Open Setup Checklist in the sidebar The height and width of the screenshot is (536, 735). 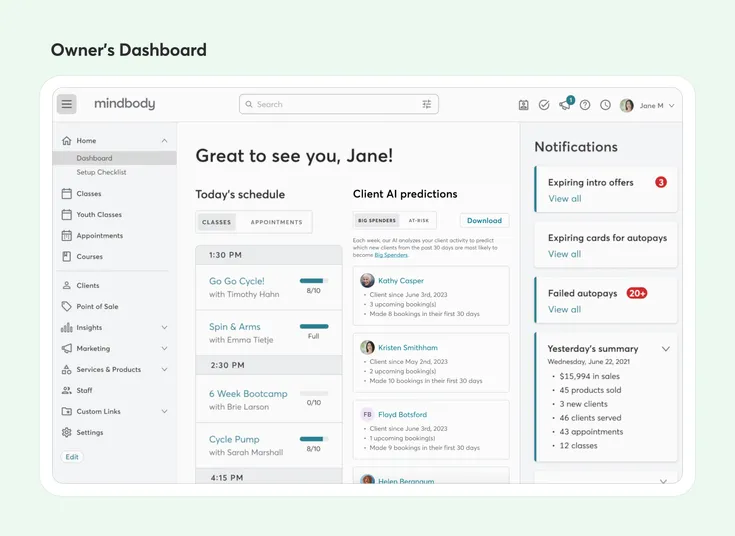101,172
